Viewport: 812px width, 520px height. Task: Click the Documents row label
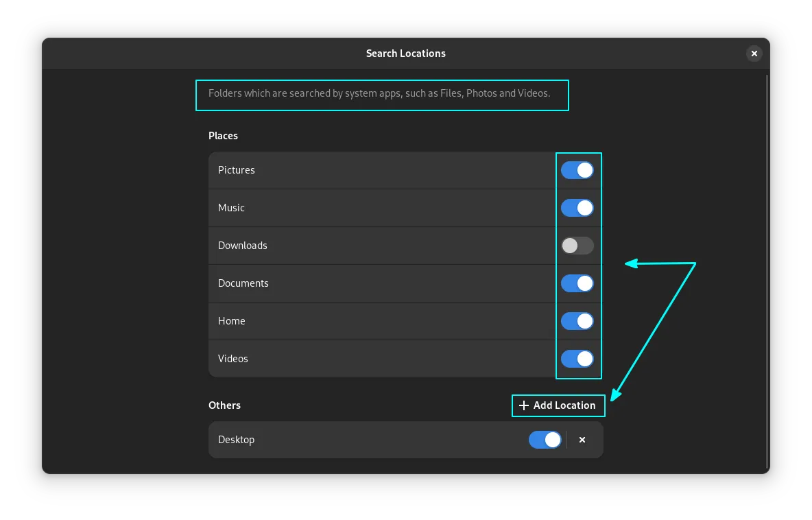[x=243, y=283]
